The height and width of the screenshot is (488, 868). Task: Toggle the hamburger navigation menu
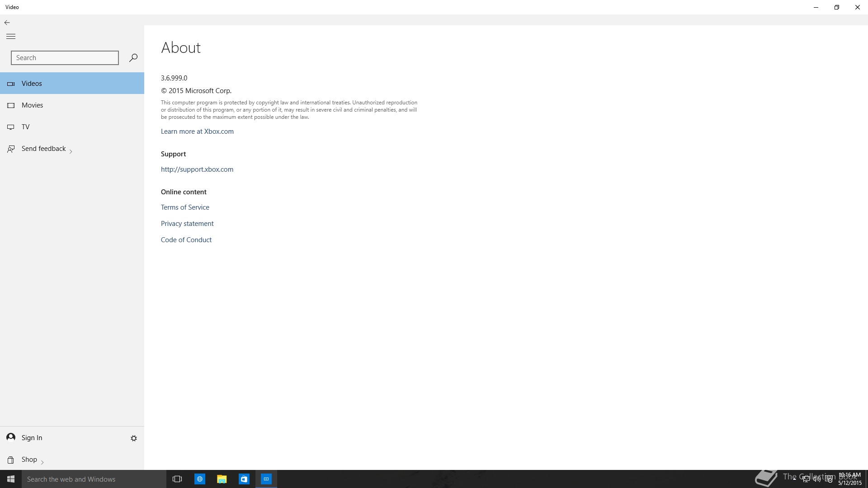tap(11, 36)
